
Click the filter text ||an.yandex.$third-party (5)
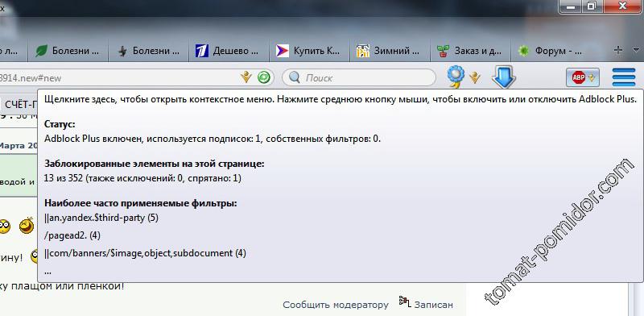tap(101, 218)
